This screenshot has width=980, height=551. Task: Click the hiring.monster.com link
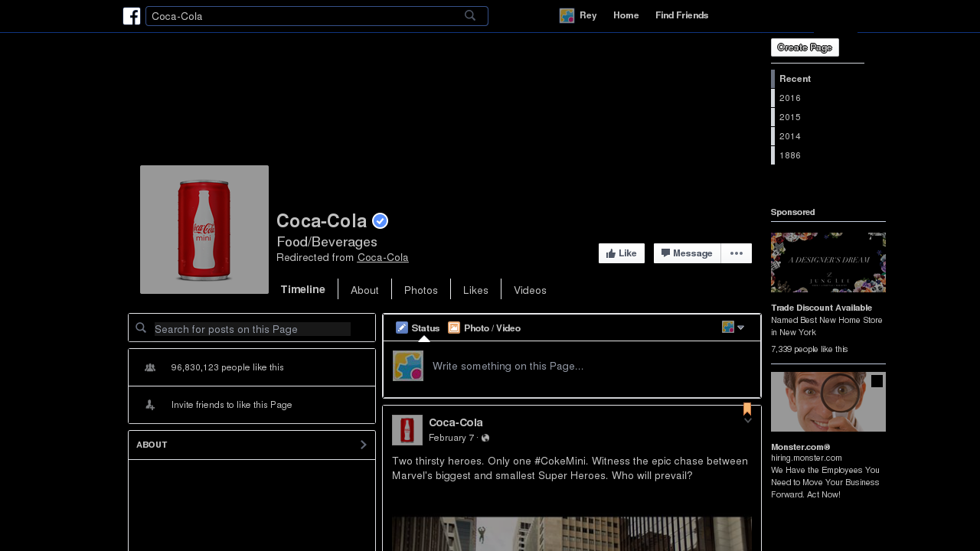806,458
